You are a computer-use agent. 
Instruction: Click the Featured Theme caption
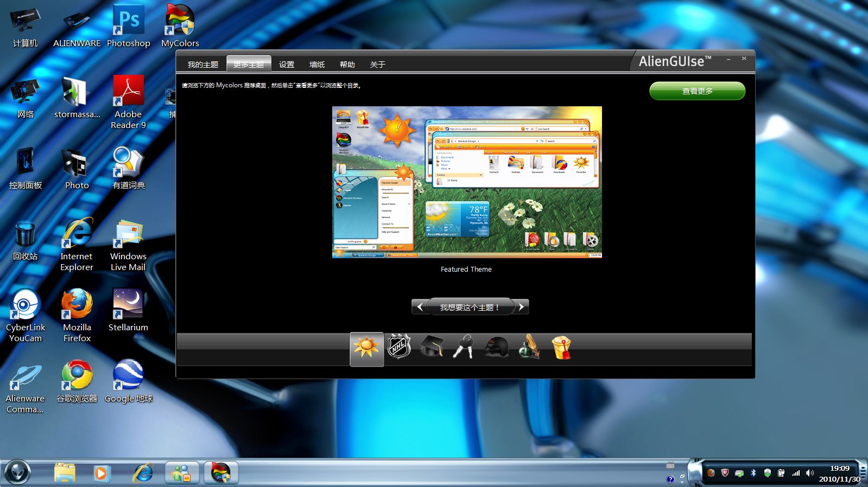click(466, 269)
